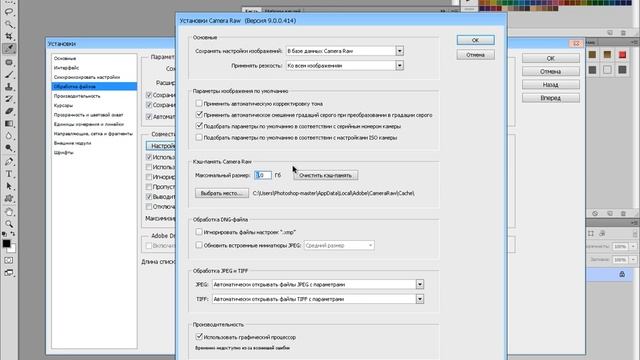
Task: Select the Quick Selection tool
Action: pos(9,24)
